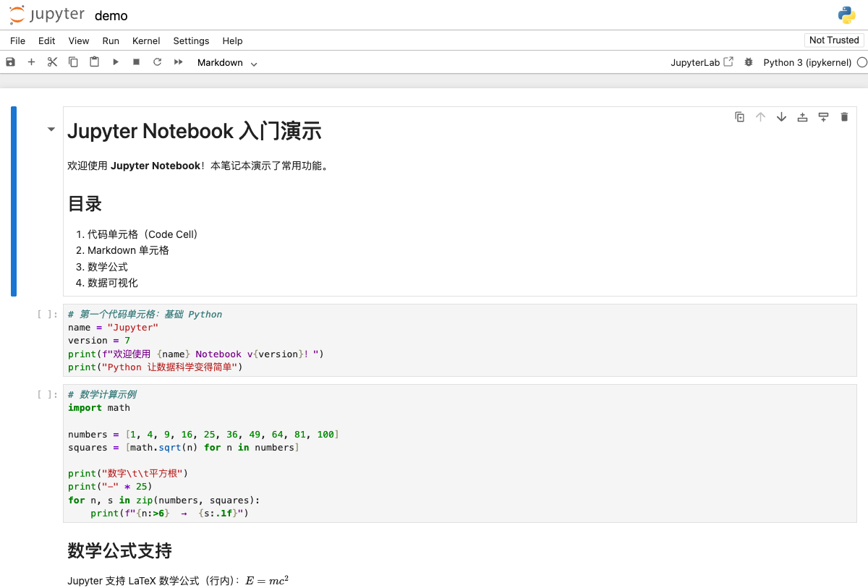Delete the cell using the trash icon

point(844,116)
